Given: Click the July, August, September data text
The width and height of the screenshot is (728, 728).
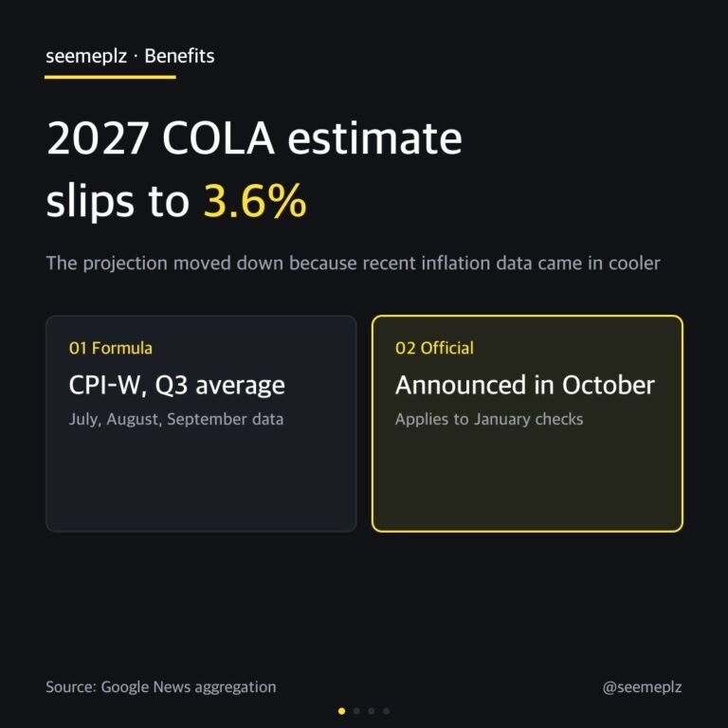Looking at the screenshot, I should [x=176, y=419].
